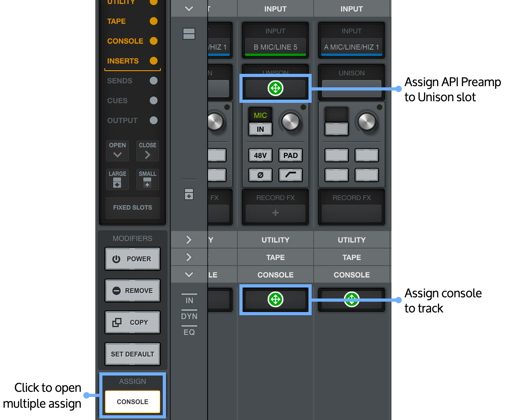505x420 pixels.
Task: Assign console to A MIC/LINE/HIZ 1 track
Action: [352, 299]
